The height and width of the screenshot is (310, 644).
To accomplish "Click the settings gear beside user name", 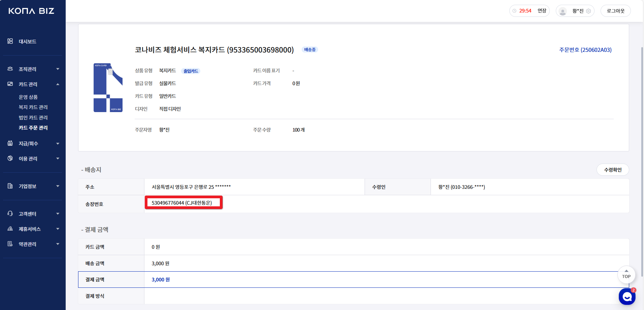I will [x=588, y=11].
